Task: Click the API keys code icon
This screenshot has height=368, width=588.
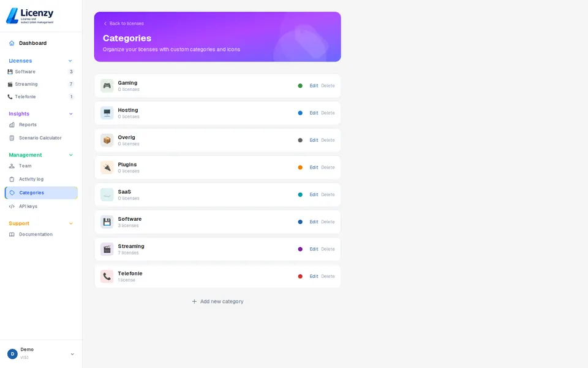Action: point(12,207)
